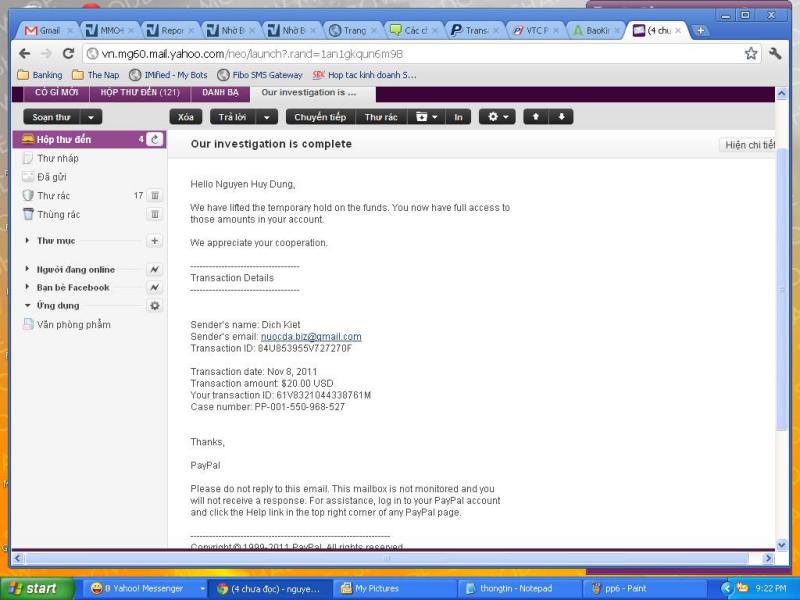
Task: Delete the message with Xóa
Action: click(x=186, y=117)
